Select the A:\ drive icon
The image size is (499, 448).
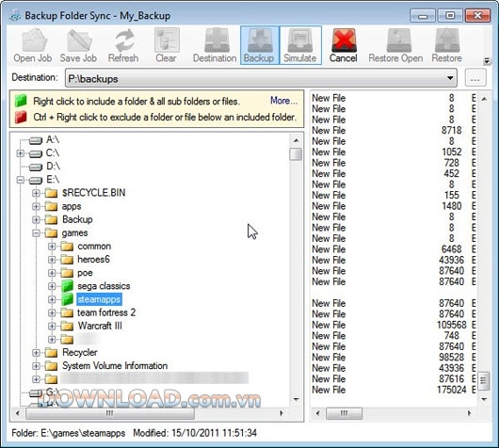[x=36, y=140]
